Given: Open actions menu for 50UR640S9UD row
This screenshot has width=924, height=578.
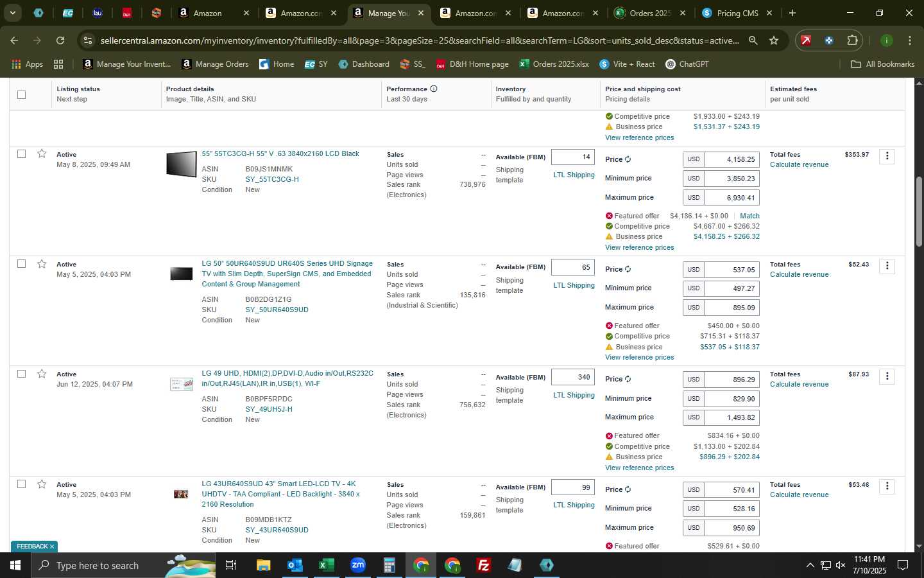Looking at the screenshot, I should pyautogui.click(x=887, y=266).
